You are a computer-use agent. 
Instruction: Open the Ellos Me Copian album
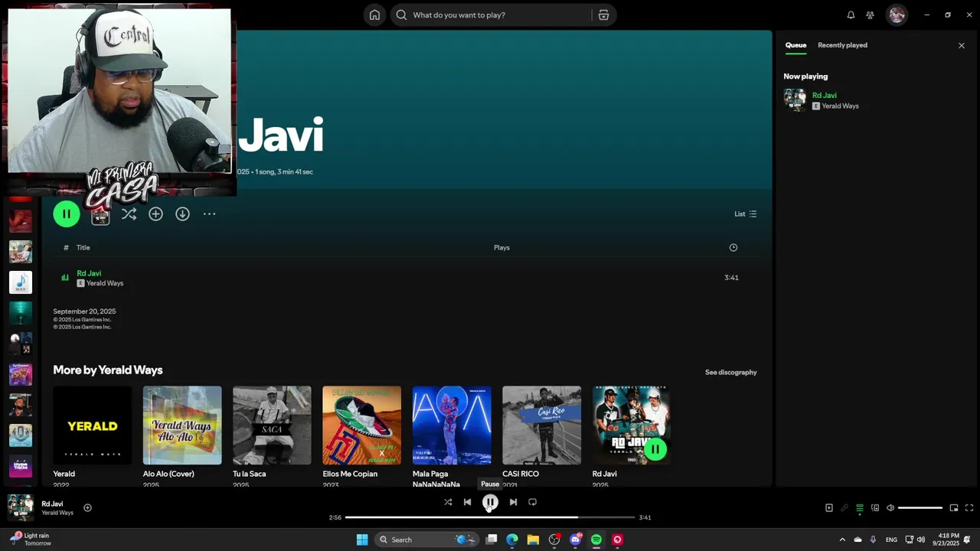pos(361,425)
